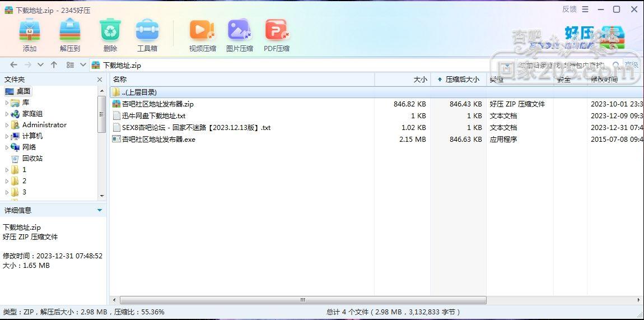This screenshot has width=644, height=320.
Task: Click the 解压到 extract icon
Action: [x=70, y=30]
